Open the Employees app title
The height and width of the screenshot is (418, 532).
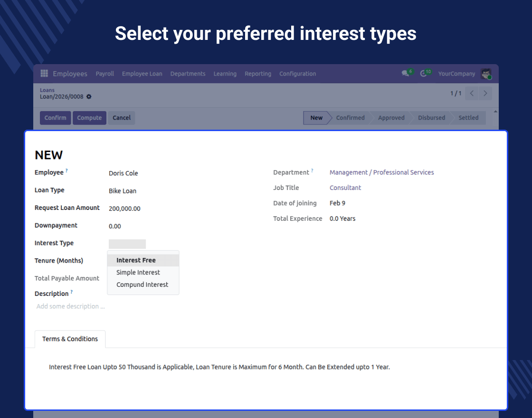click(x=70, y=74)
